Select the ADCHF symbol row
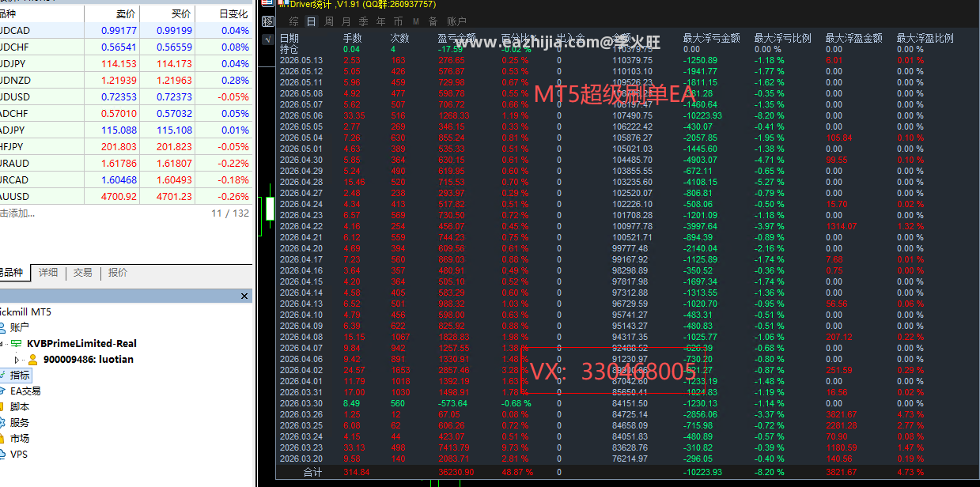The width and height of the screenshot is (980, 487). pos(127,113)
